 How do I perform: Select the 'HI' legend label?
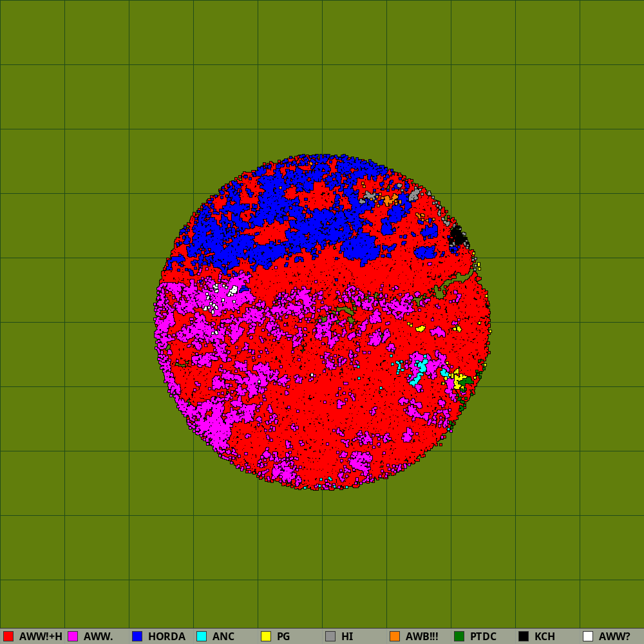[347, 636]
